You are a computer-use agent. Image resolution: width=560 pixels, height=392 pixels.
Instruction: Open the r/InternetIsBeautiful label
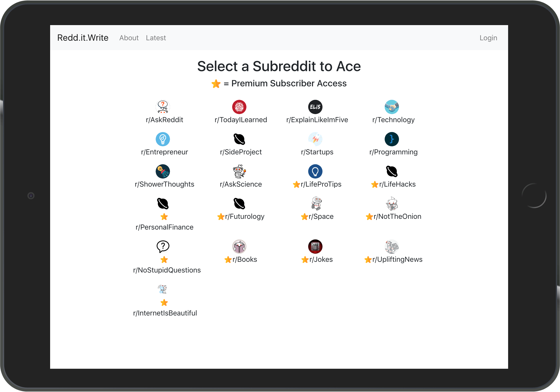coord(165,313)
